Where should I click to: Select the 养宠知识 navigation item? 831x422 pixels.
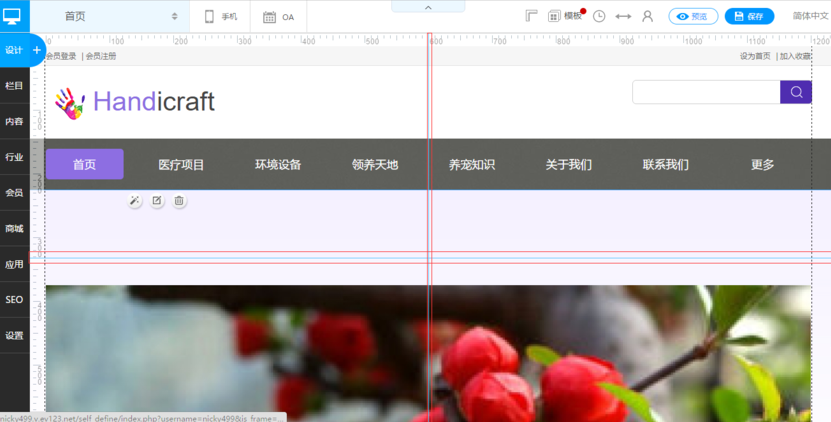tap(472, 165)
